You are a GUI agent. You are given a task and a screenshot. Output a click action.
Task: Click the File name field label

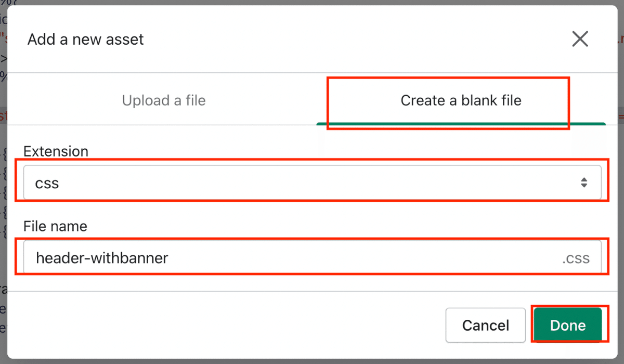pyautogui.click(x=55, y=226)
